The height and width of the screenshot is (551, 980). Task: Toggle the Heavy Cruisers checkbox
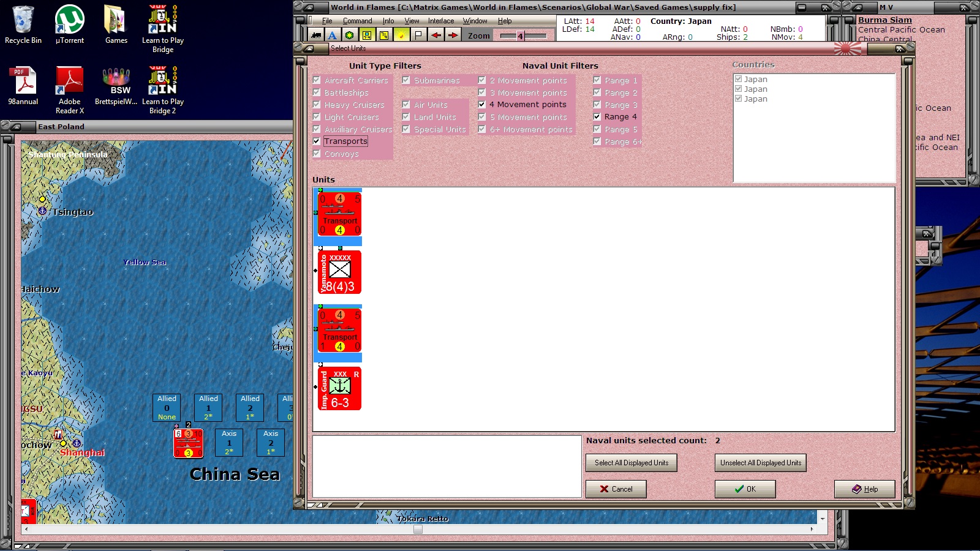(317, 105)
